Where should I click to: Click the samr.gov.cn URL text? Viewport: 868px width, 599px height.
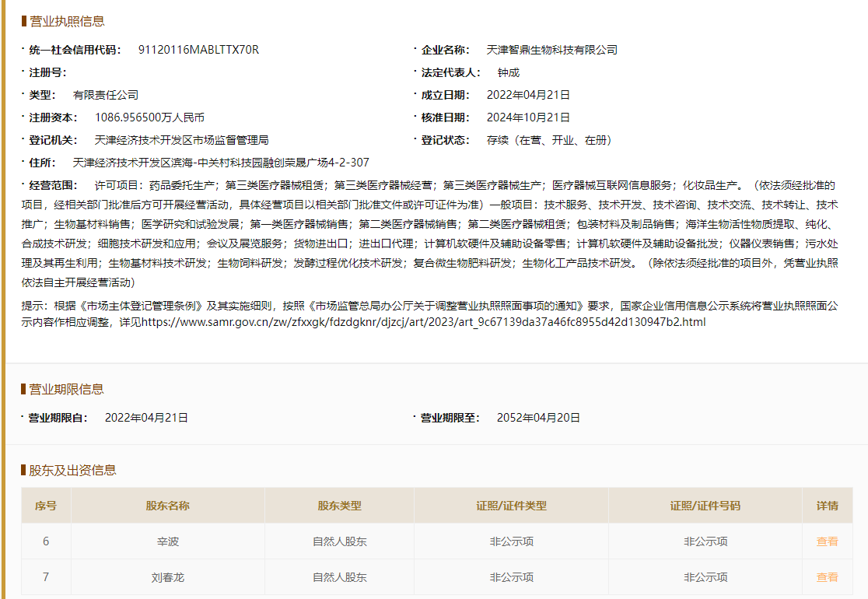[423, 322]
